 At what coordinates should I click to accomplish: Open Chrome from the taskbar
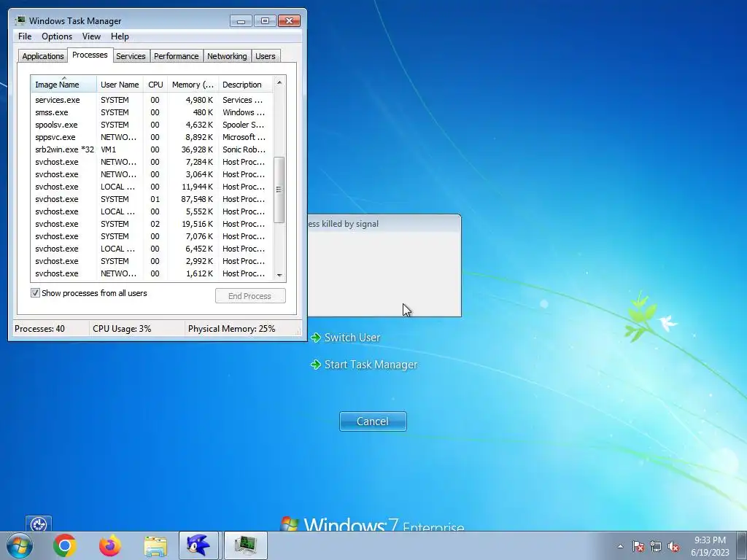coord(65,545)
